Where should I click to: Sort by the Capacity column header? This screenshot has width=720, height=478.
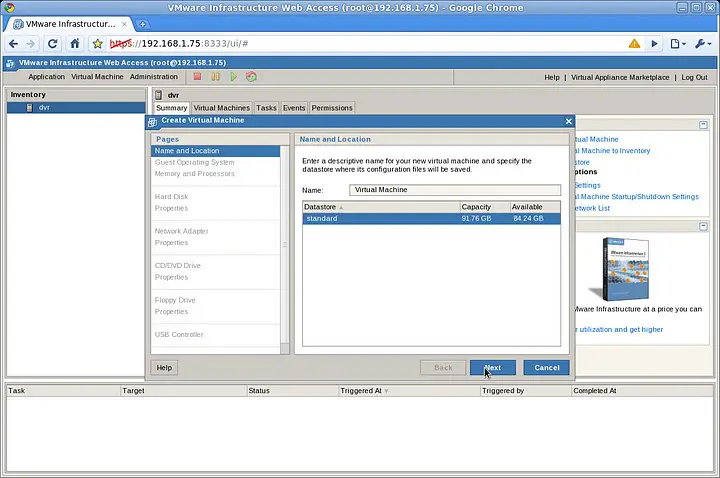click(485, 207)
